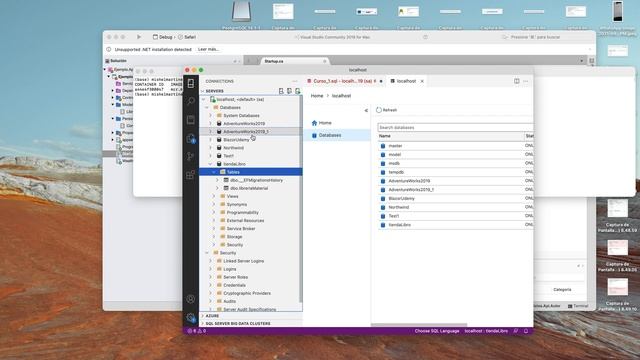Collapse the tiendaLibro database node
This screenshot has width=640, height=360.
coord(210,164)
